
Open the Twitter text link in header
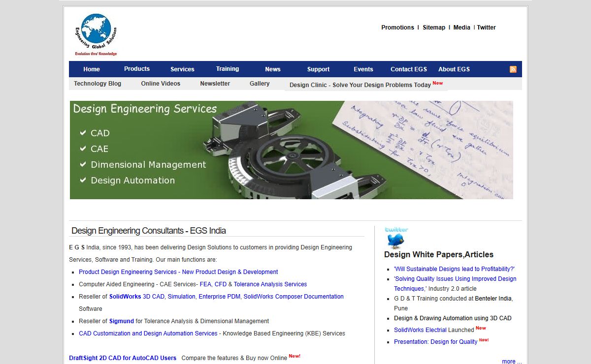click(x=486, y=28)
